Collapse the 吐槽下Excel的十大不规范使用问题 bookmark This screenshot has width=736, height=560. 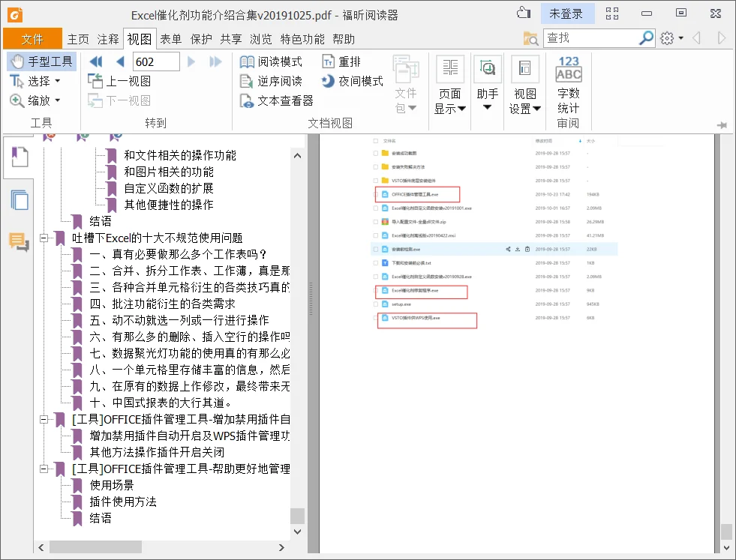point(44,238)
